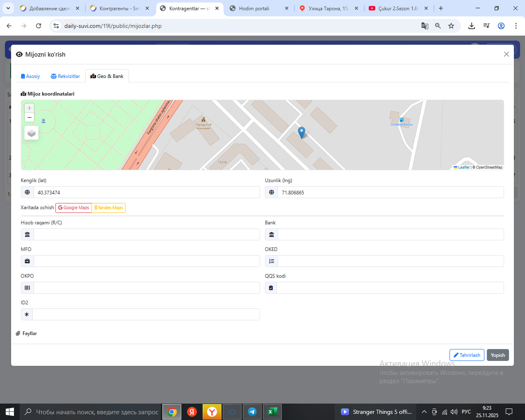Zoom out the map with minus button
The image size is (525, 420).
coord(29,118)
